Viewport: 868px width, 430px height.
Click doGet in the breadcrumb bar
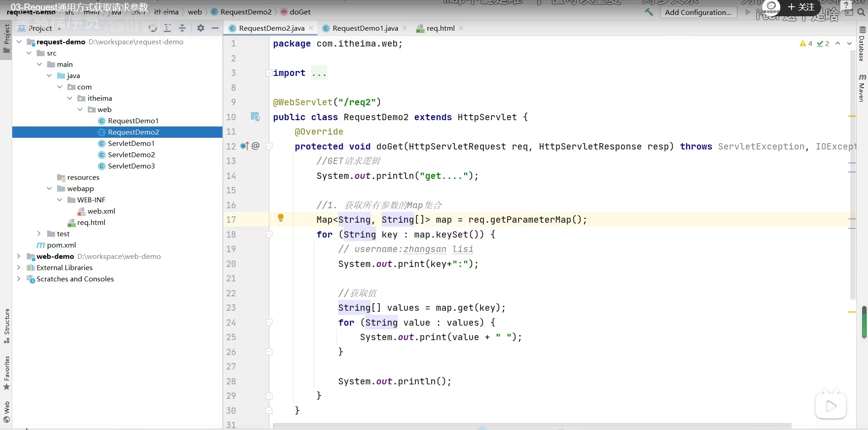click(x=296, y=12)
